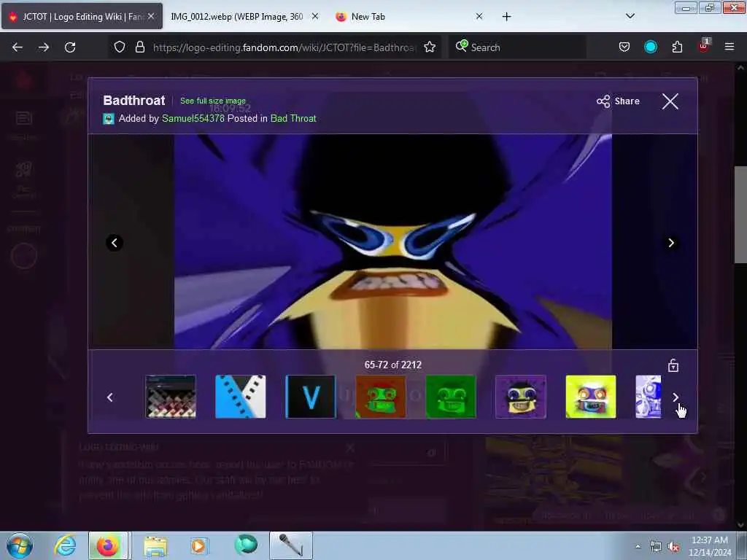Open Firefox hamburger application menu
Viewport: 747px width, 560px height.
point(729,47)
